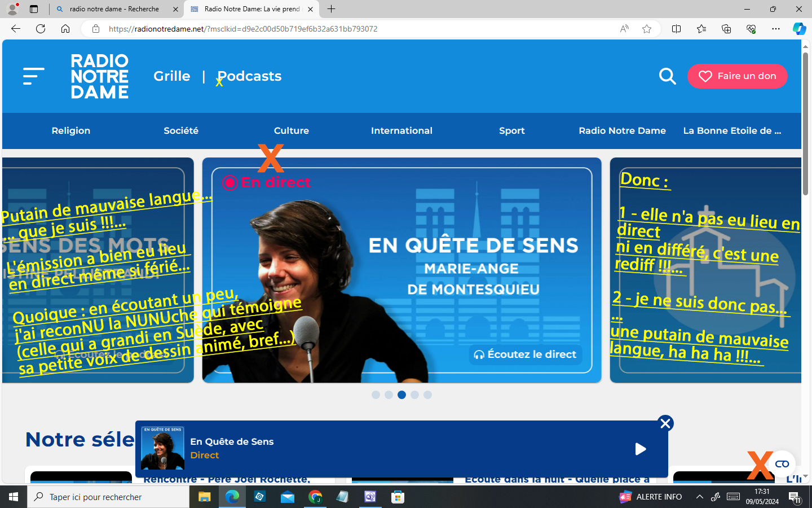The height and width of the screenshot is (508, 812).
Task: Select the Radio Notre Dame menu item
Action: click(x=622, y=130)
